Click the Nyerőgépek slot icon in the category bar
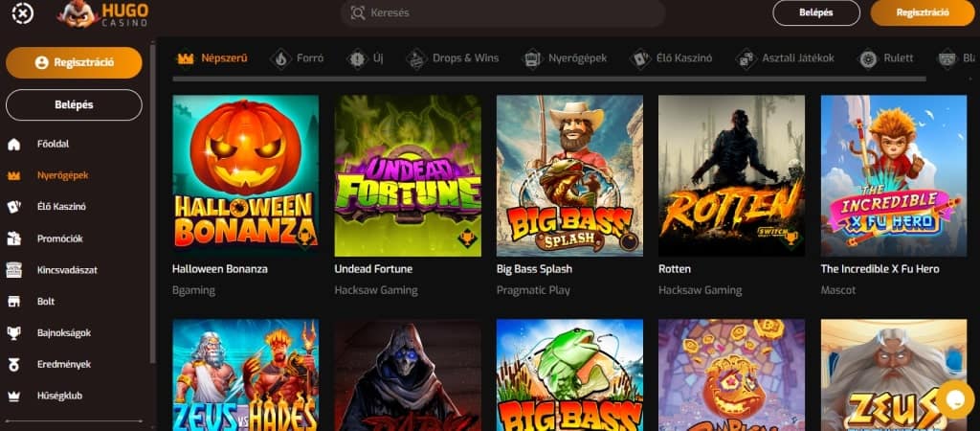This screenshot has width=980, height=431. [x=532, y=58]
